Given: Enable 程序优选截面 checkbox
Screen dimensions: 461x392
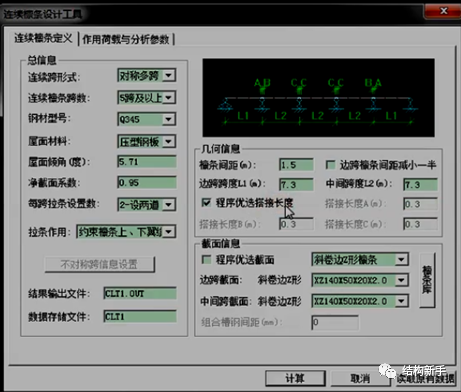Looking at the screenshot, I should click(x=206, y=259).
